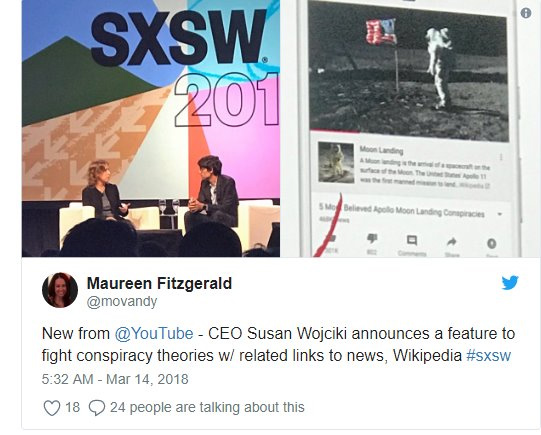Open the three-dot menu beside Moon Landing
This screenshot has height=435, width=541.
(501, 157)
